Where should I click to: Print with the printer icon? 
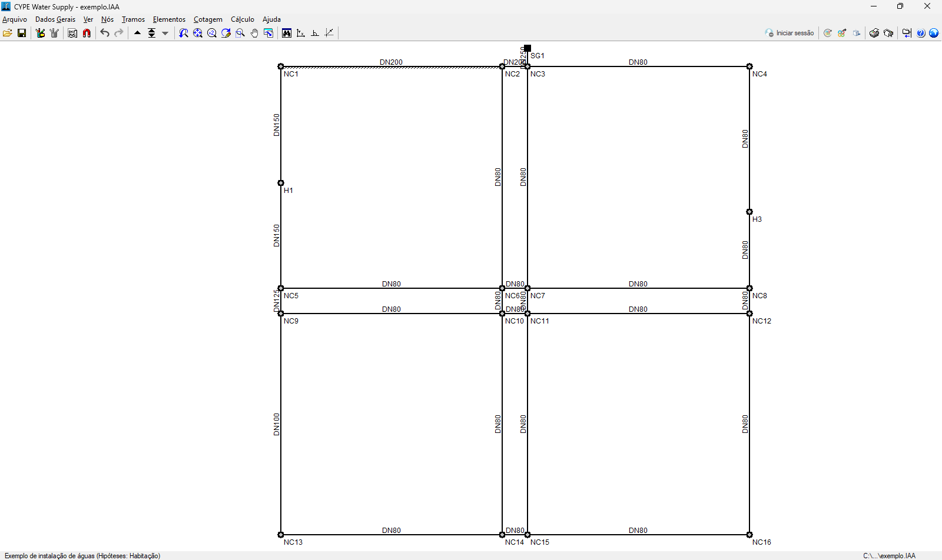pos(874,33)
